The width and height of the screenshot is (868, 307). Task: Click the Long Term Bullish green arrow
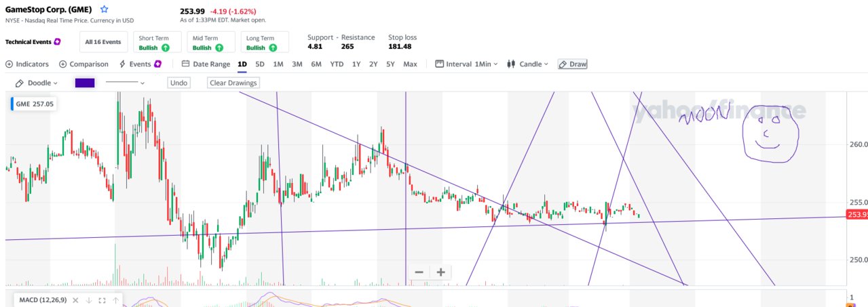273,47
